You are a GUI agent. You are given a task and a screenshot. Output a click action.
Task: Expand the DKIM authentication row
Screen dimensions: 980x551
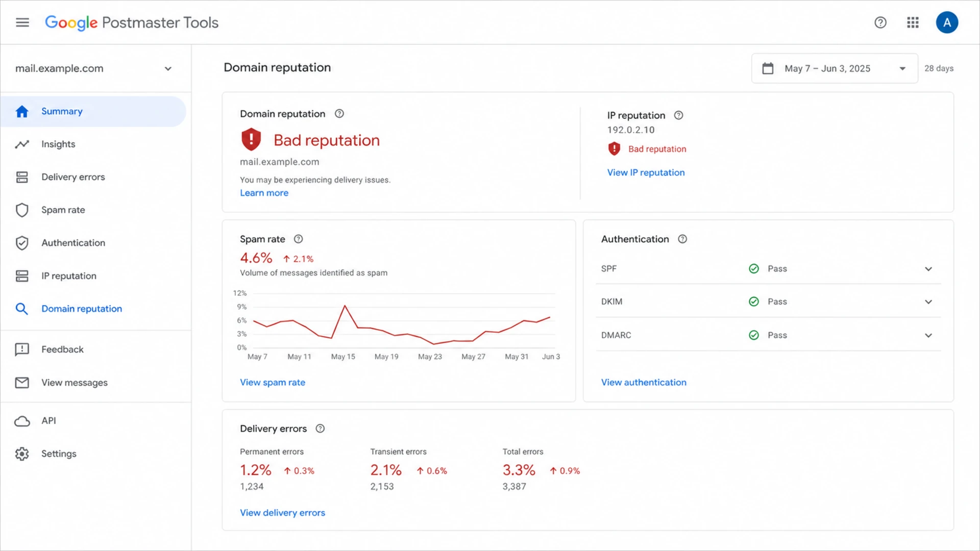(x=928, y=302)
